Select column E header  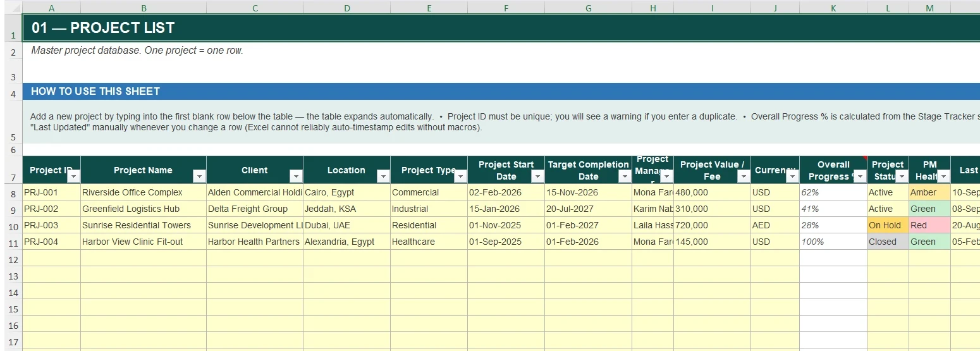coord(429,8)
